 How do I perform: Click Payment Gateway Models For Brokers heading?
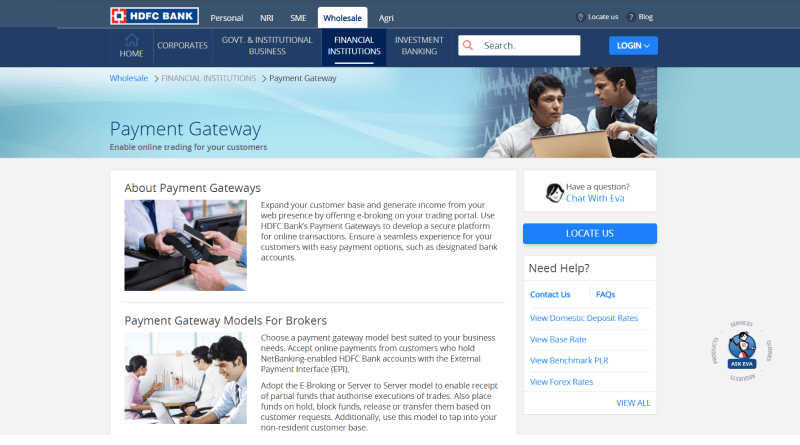(226, 320)
